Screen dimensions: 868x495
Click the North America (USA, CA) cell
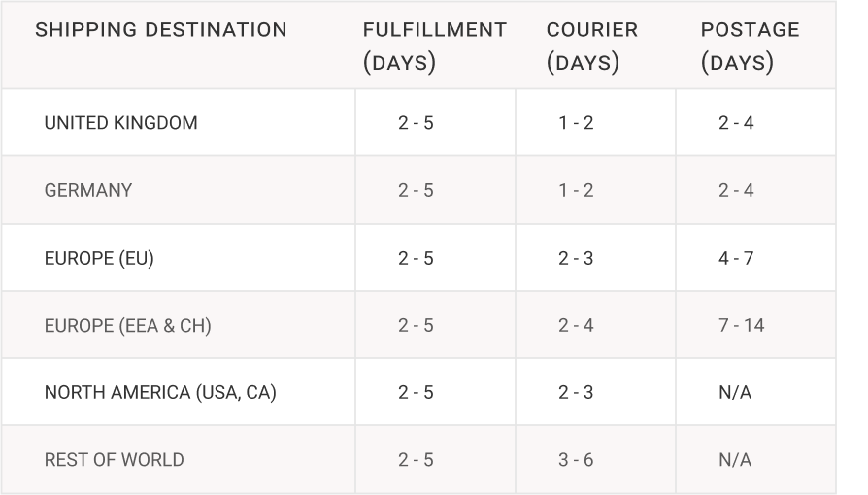[x=160, y=392]
